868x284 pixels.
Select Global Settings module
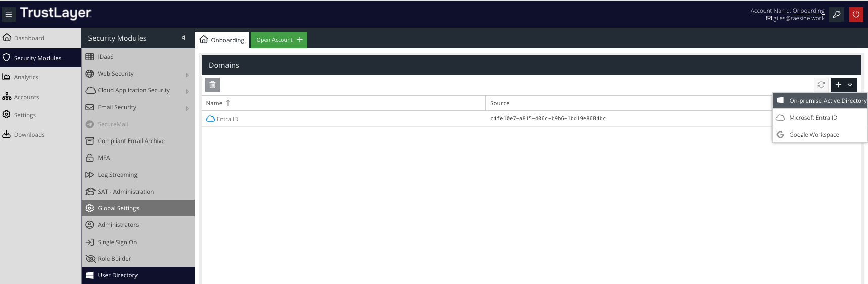point(138,208)
